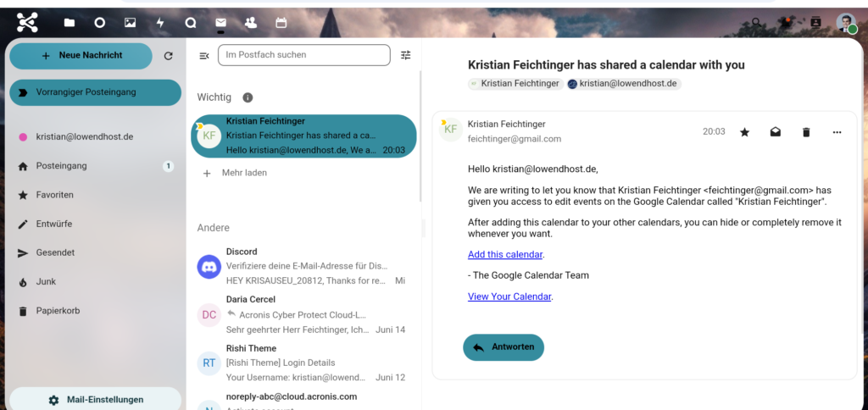The height and width of the screenshot is (410, 868).
Task: Select the Kristian Feichtinger message in list
Action: tap(304, 136)
